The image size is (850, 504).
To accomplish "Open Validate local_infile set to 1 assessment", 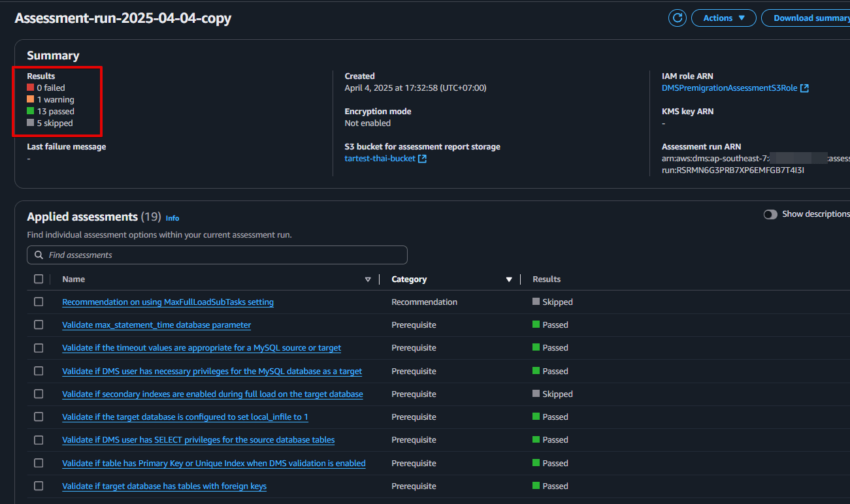I will [185, 417].
